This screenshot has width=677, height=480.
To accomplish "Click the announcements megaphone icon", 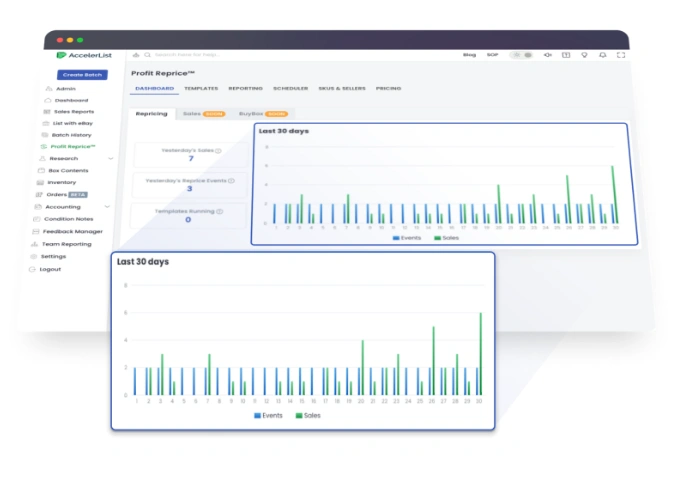I will [547, 55].
